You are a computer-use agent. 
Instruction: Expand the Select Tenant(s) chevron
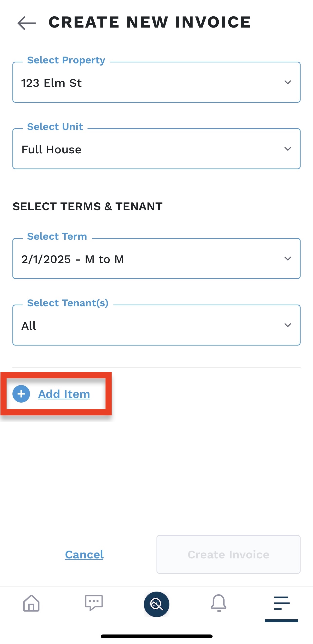(x=288, y=325)
